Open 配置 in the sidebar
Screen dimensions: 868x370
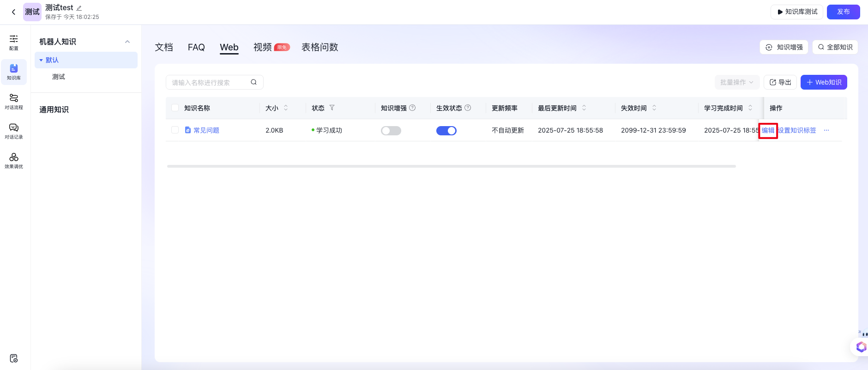[14, 42]
